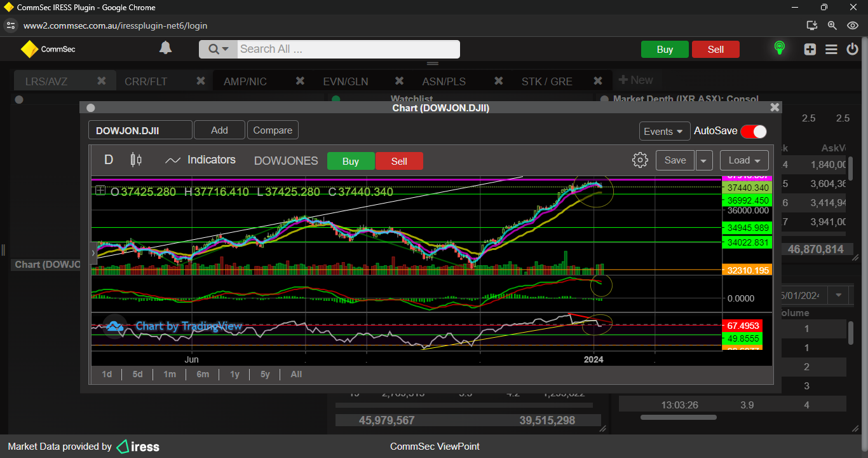Close the EVN/GLN tab
This screenshot has width=868, height=458.
click(399, 81)
